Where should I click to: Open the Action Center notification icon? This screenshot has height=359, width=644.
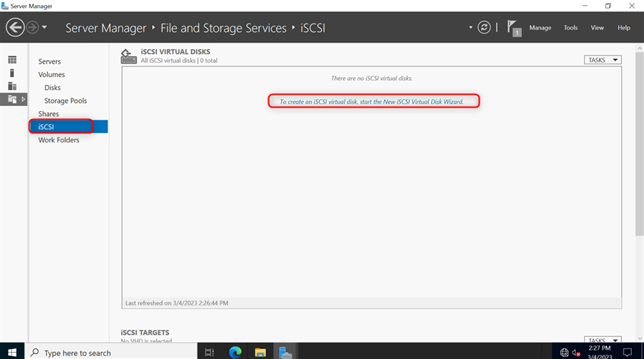pos(627,352)
